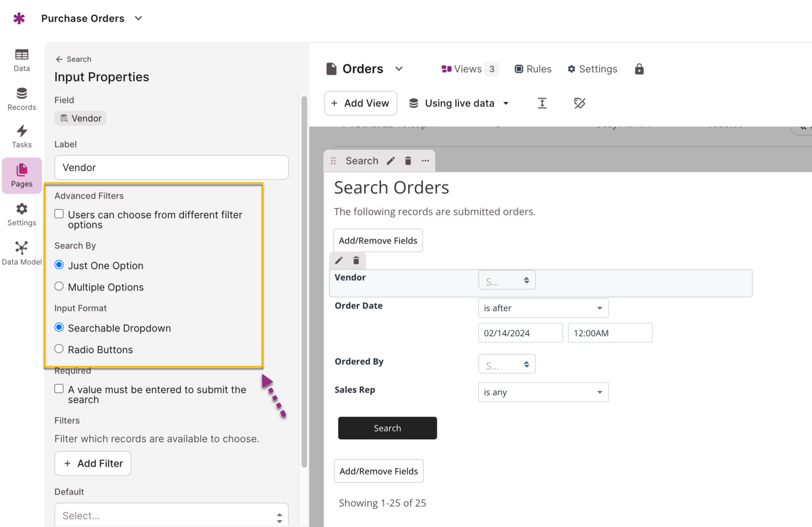Open the Order Date 'is after' dropdown

(543, 308)
